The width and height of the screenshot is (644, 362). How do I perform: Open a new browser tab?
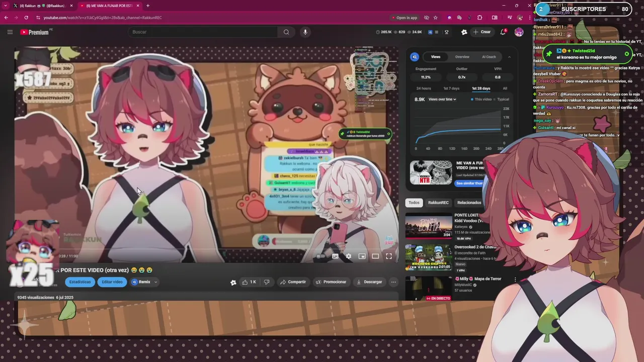[x=147, y=6]
